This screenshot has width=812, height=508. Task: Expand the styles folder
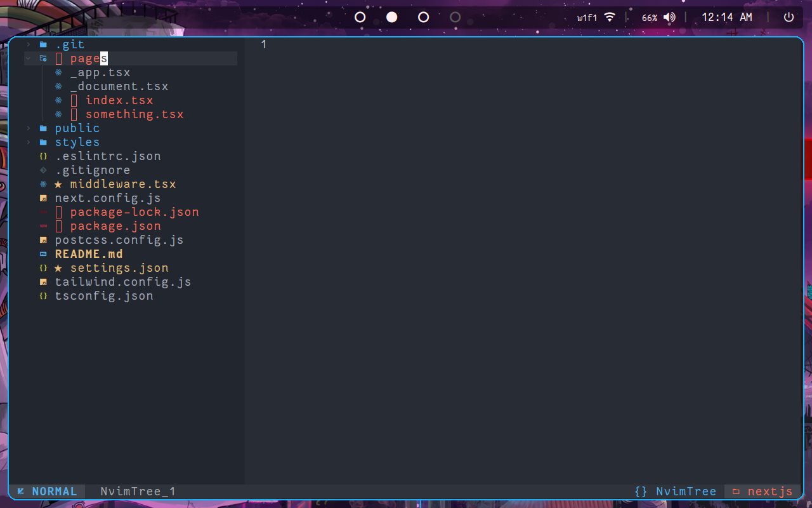[x=27, y=142]
